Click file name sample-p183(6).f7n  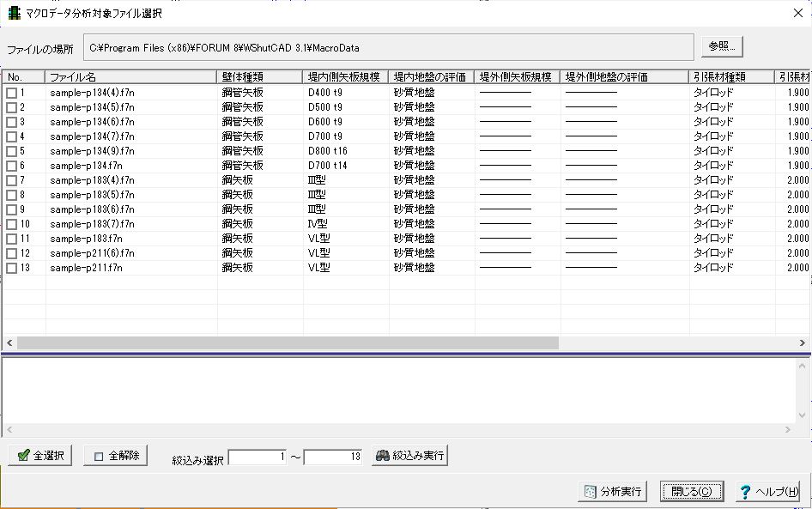point(92,209)
